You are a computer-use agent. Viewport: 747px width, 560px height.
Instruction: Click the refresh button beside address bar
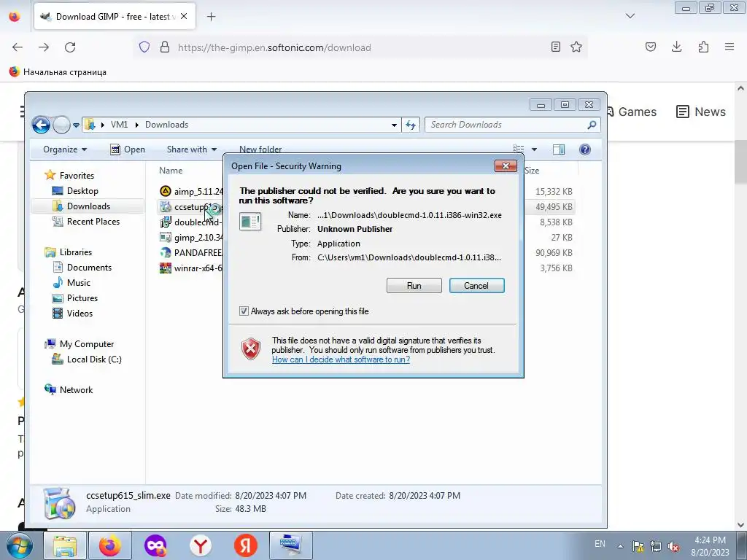point(410,125)
